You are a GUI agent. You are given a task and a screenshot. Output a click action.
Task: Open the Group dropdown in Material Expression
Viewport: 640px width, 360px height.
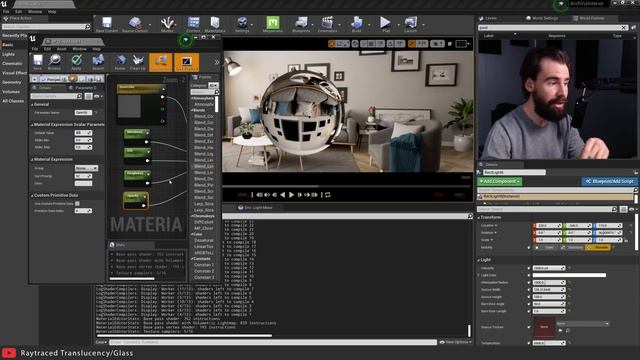[86, 168]
